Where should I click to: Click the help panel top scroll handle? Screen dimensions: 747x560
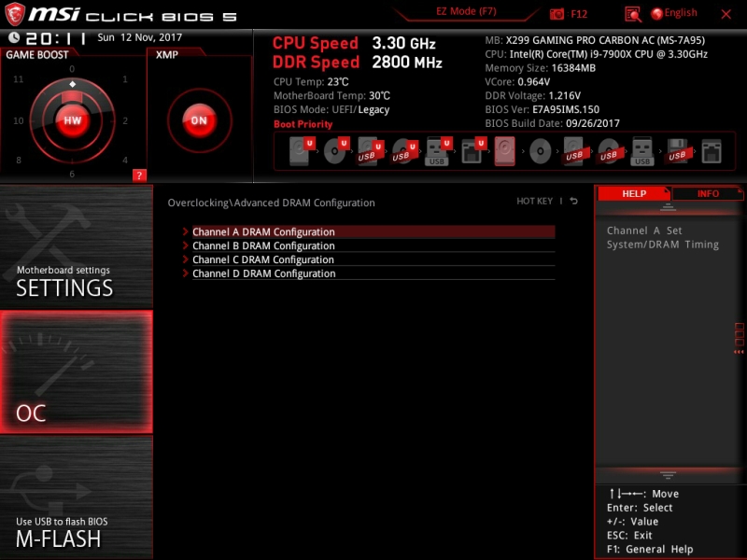click(668, 207)
